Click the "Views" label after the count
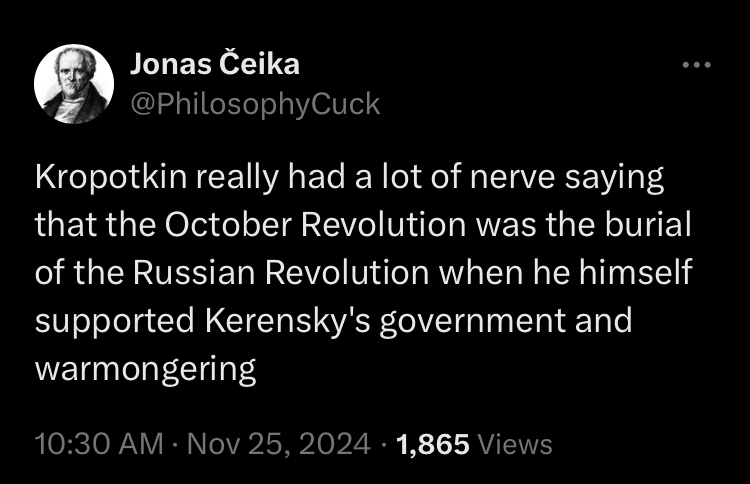 click(x=515, y=444)
